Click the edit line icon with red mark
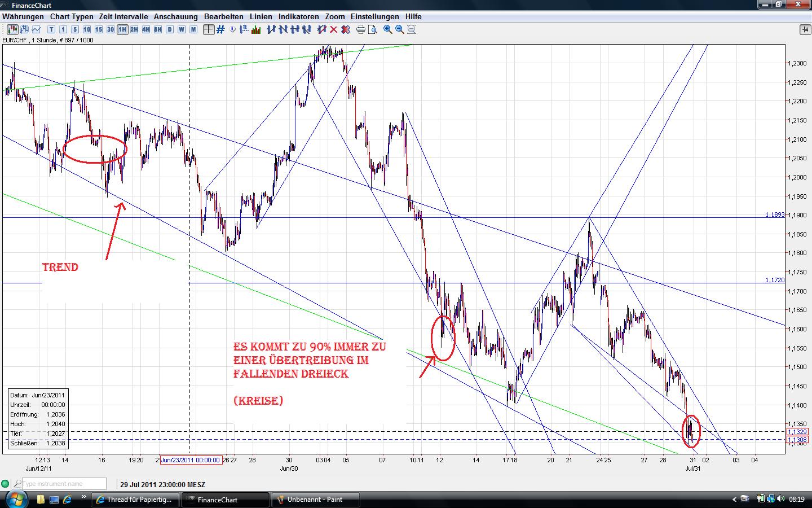 click(322, 29)
